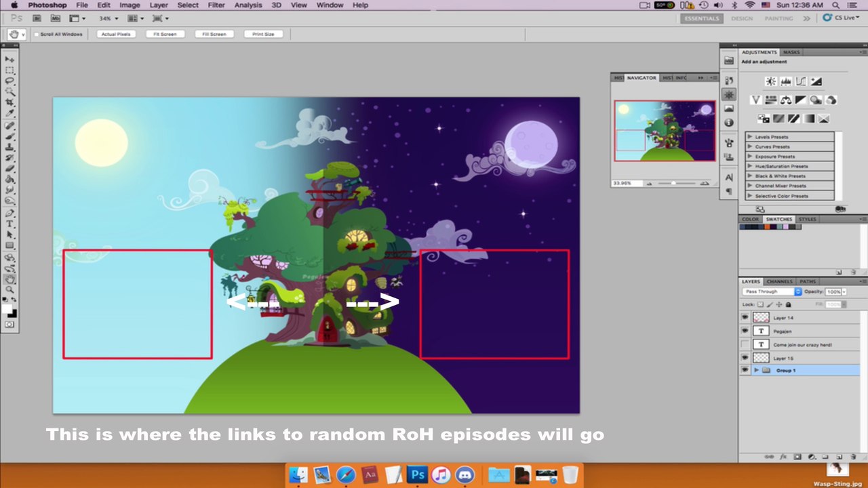Screen dimensions: 868x488
Task: Open the Filter menu
Action: tap(216, 5)
